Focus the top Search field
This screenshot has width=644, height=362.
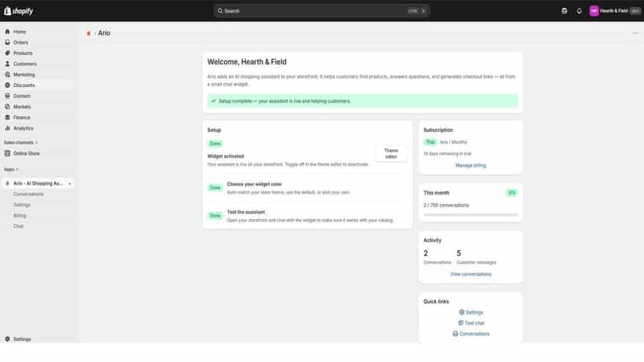(x=321, y=11)
